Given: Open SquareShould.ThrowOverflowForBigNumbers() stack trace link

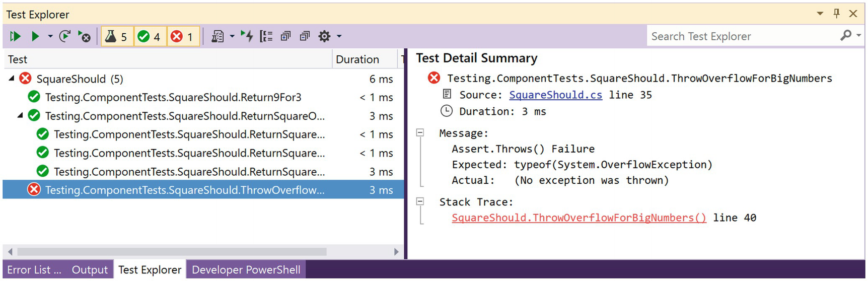Looking at the screenshot, I should pyautogui.click(x=578, y=218).
